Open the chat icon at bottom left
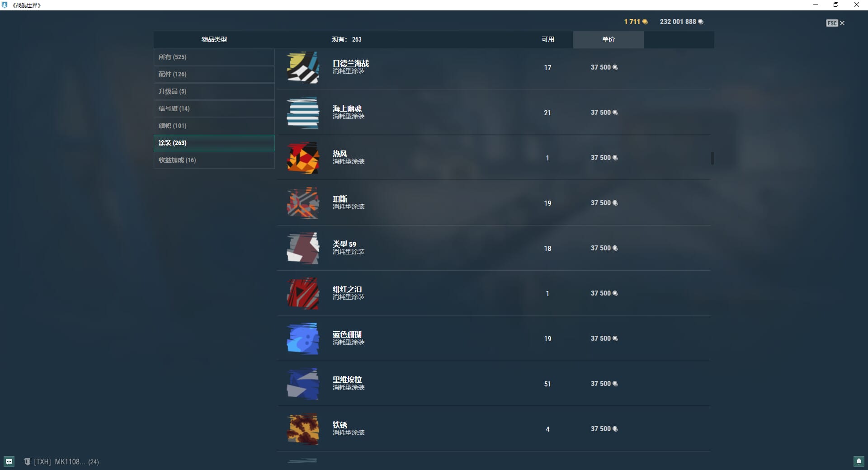Viewport: 868px width, 470px height. coord(9,461)
